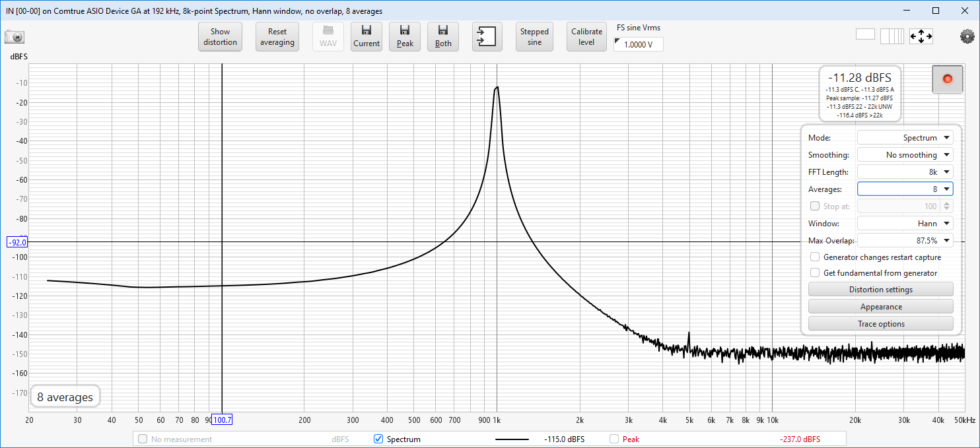This screenshot has height=448, width=980.
Task: Click the 100.7 frequency cursor label
Action: 222,420
